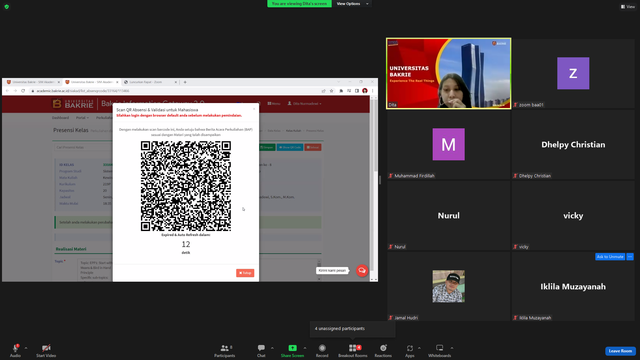Open the Reactions menu
640x360 pixels.
383,350
